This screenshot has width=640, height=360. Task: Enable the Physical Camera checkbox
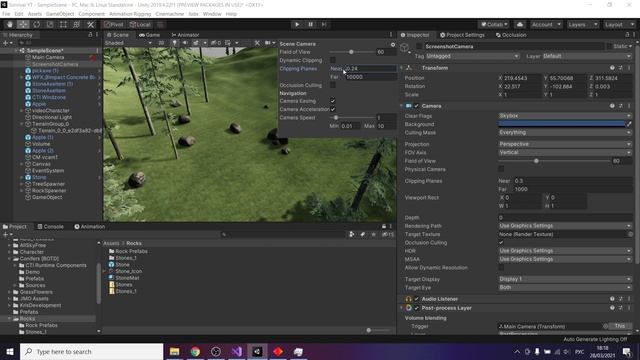(501, 169)
